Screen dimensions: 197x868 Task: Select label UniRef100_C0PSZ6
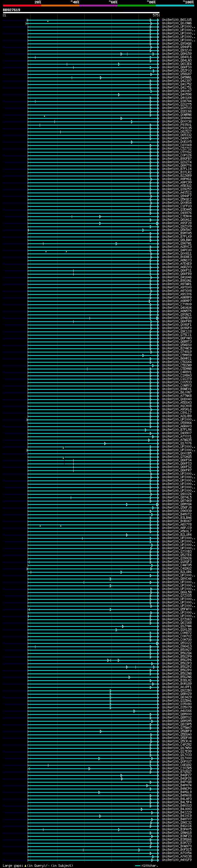(x=177, y=155)
